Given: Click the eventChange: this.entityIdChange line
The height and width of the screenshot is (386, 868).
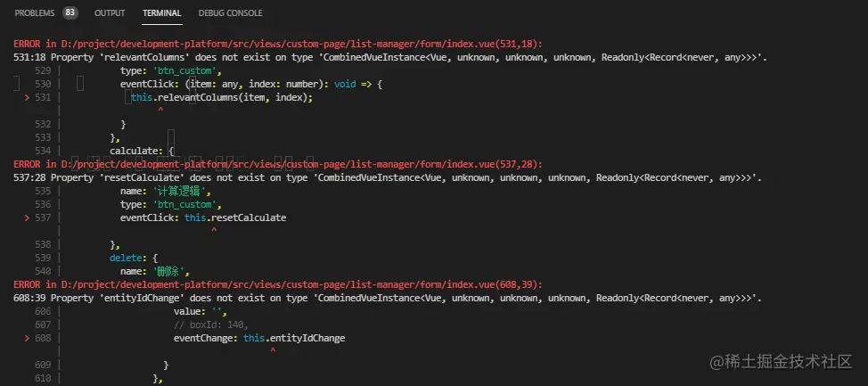Looking at the screenshot, I should (259, 338).
